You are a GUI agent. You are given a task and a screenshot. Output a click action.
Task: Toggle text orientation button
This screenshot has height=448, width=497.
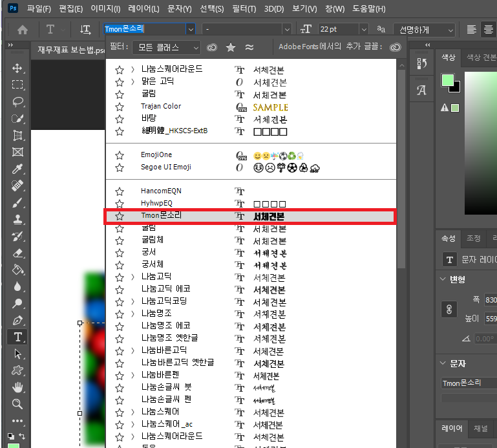[85, 30]
